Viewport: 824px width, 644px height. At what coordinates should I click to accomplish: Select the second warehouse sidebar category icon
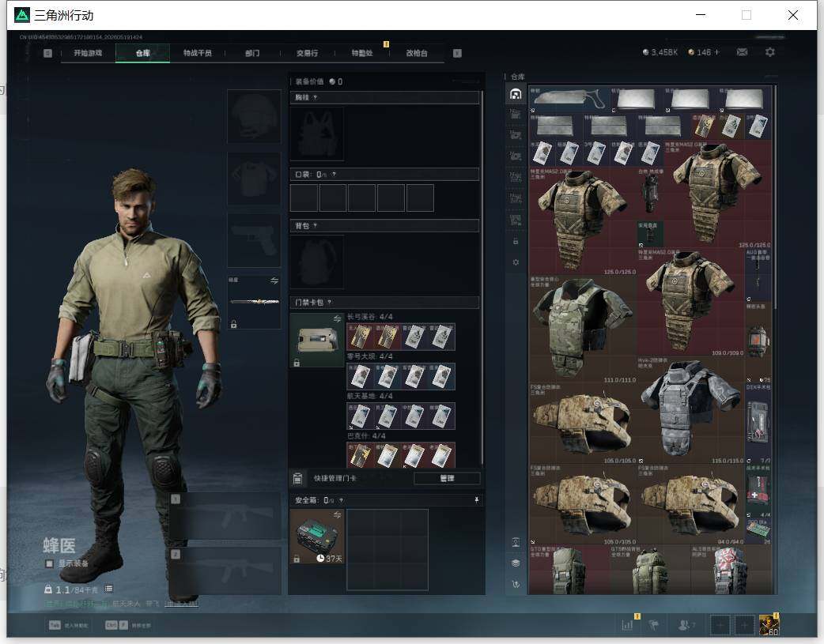point(516,114)
